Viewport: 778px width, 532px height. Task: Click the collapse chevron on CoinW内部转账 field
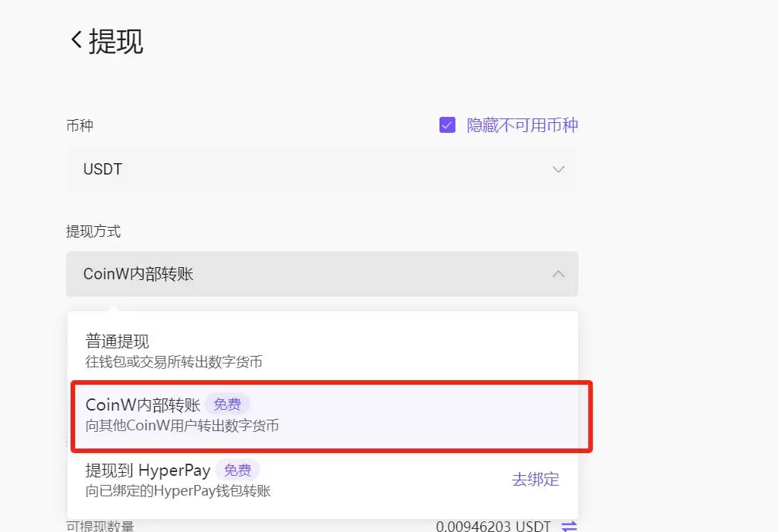pyautogui.click(x=558, y=275)
